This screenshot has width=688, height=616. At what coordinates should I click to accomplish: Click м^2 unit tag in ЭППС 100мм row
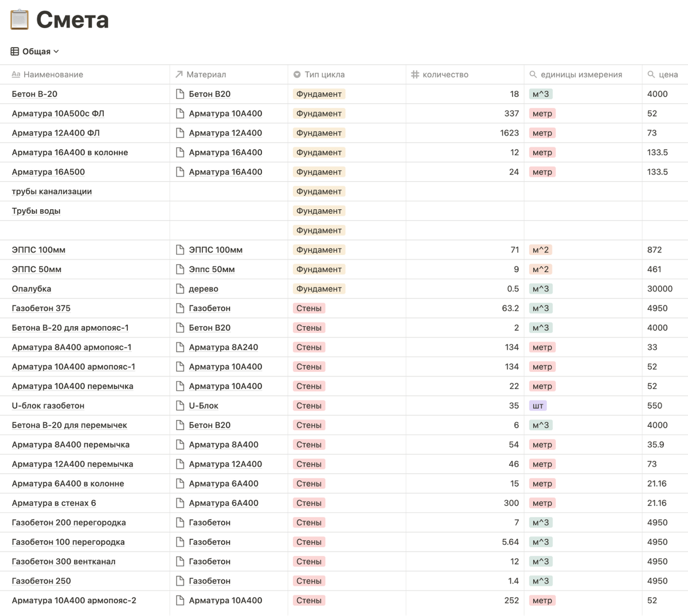click(x=541, y=250)
